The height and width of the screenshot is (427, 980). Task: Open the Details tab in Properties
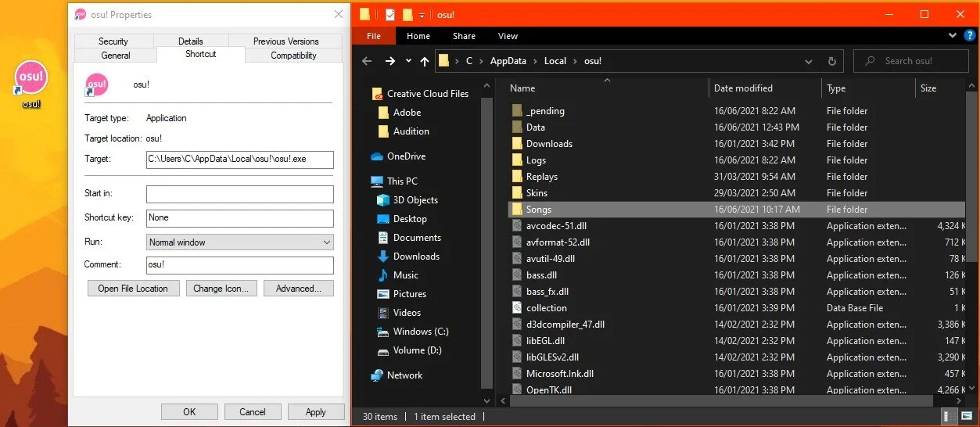[x=191, y=41]
